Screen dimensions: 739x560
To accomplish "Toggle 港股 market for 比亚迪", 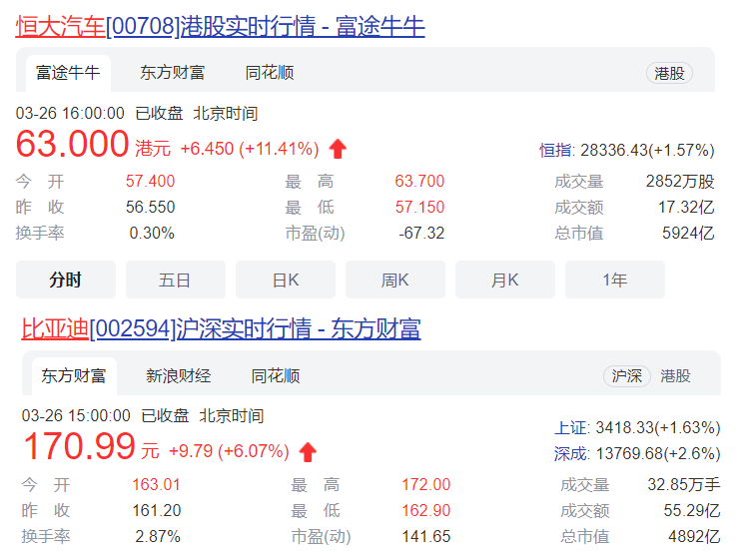I will (675, 376).
